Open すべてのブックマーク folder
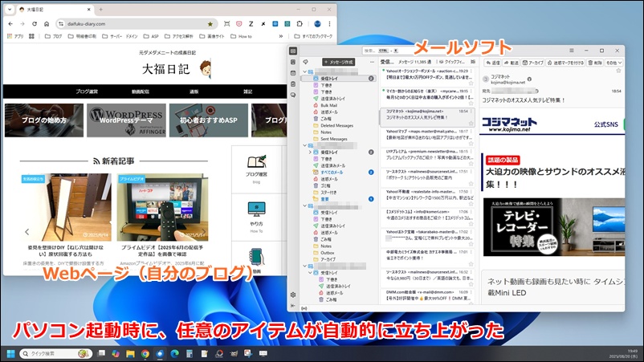This screenshot has width=644, height=362. tap(313, 36)
